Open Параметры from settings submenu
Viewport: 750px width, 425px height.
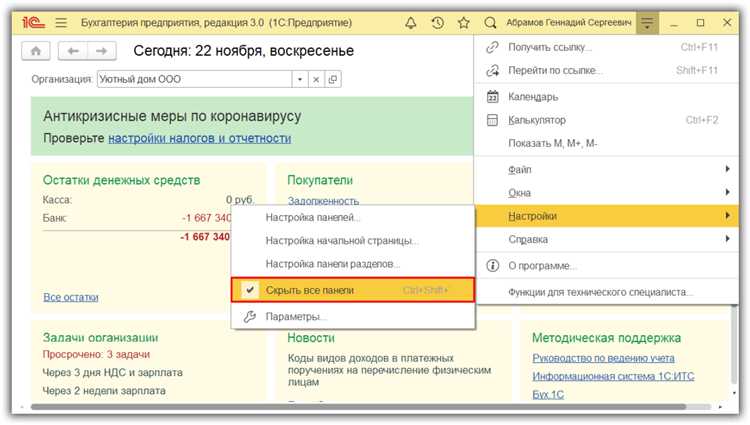click(x=296, y=317)
